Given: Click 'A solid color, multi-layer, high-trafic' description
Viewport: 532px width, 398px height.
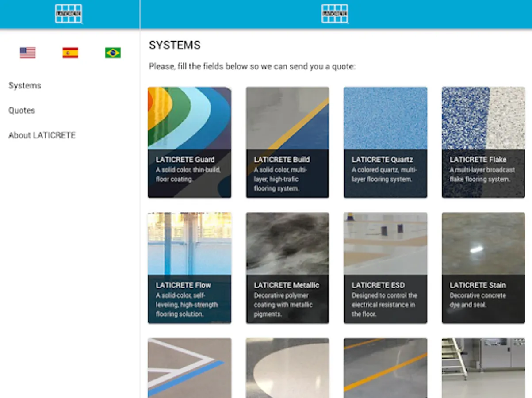Looking at the screenshot, I should 280,179.
